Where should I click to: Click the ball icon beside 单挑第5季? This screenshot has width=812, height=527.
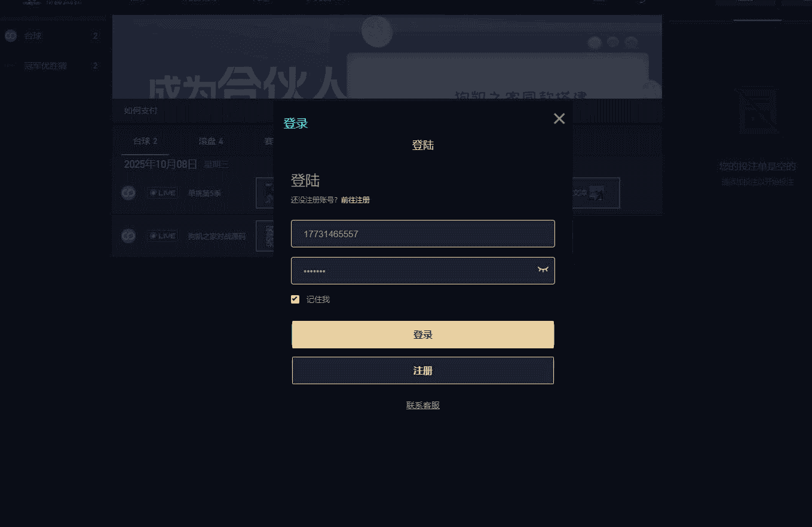tap(128, 193)
